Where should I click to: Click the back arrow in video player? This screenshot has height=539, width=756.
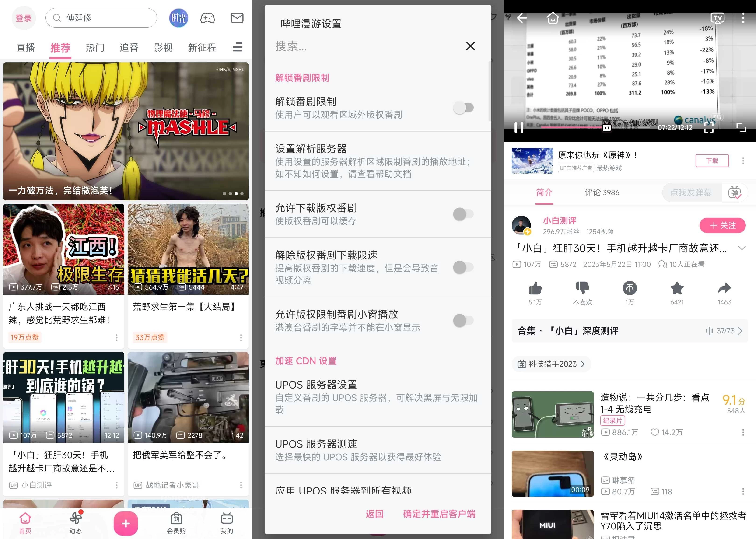522,18
